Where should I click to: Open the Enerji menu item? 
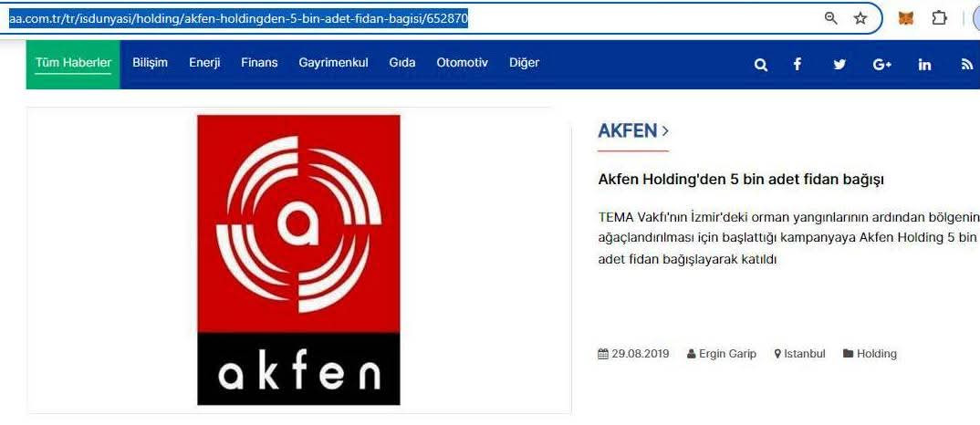[204, 63]
